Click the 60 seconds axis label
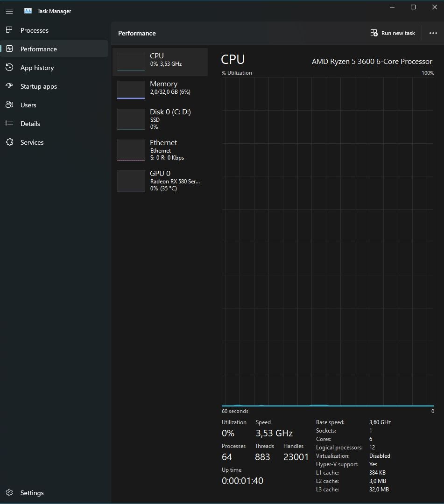 pyautogui.click(x=235, y=411)
